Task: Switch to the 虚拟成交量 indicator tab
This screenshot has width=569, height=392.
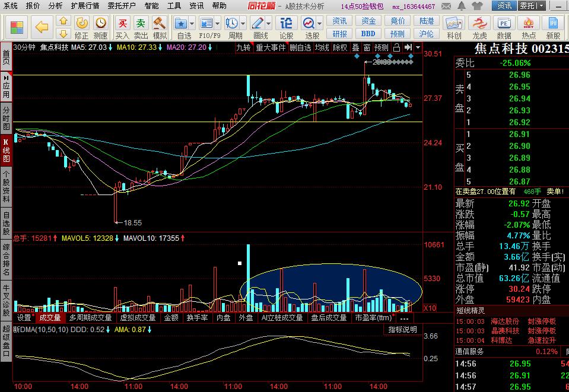Action: pos(138,318)
